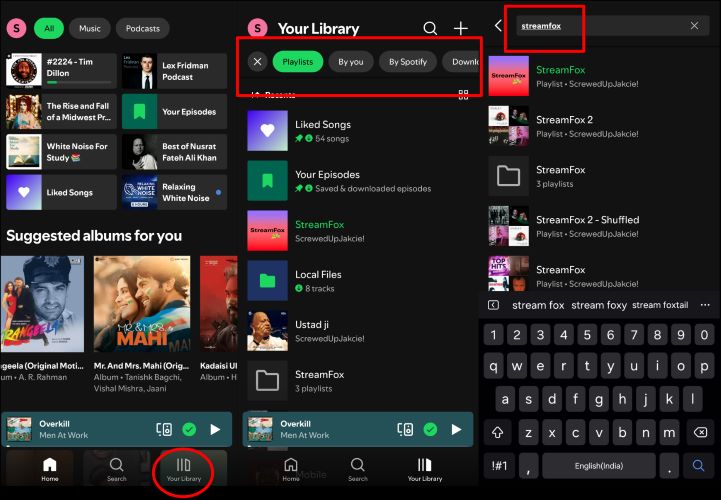Screen dimensions: 721x500
Task: Open Best of Nusrat Fateh Ali Khan tile
Action: pyautogui.click(x=174, y=152)
